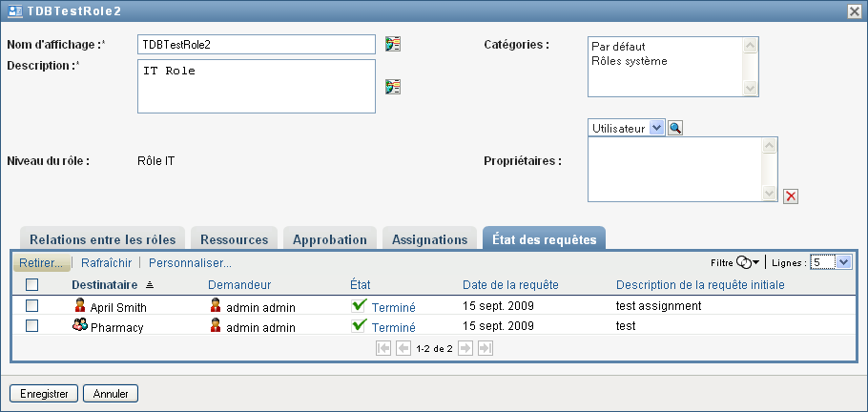Click in the Nom d'affichage input field

257,45
